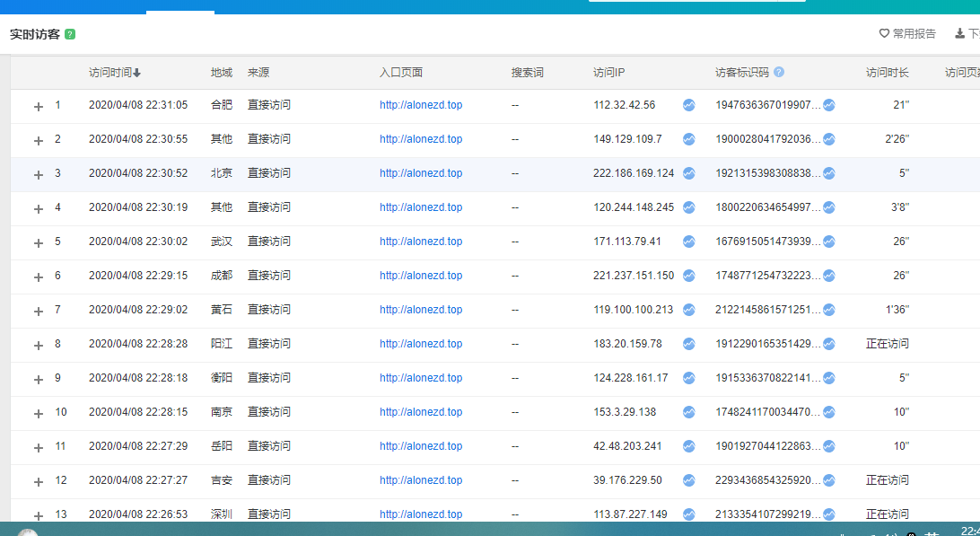Click trend icon beside IP 149.129.109.7
The height and width of the screenshot is (536, 980).
688,139
